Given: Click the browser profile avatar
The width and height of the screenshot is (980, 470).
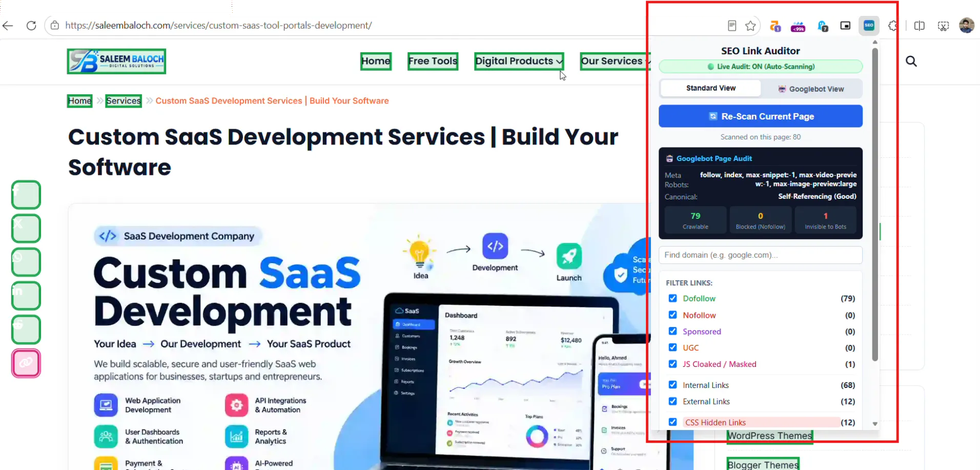Looking at the screenshot, I should (x=966, y=26).
